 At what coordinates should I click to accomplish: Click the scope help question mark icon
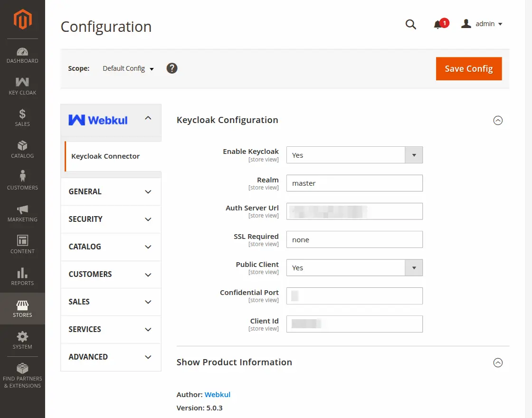[x=172, y=68]
